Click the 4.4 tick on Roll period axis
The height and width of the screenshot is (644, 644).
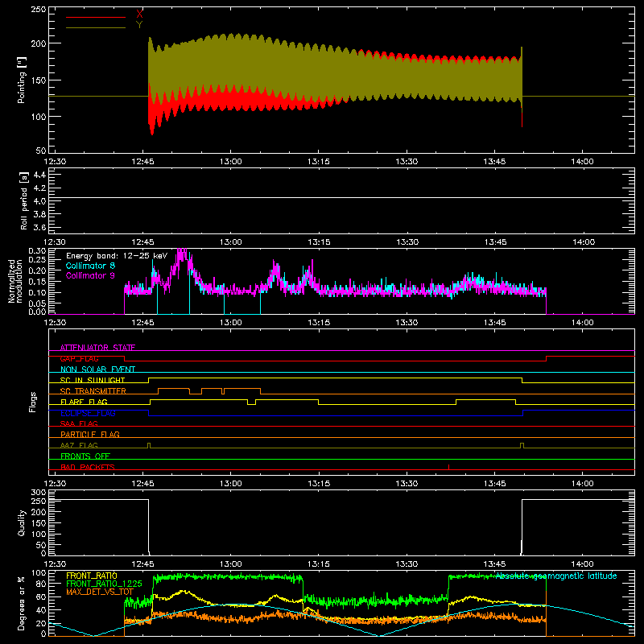click(39, 175)
